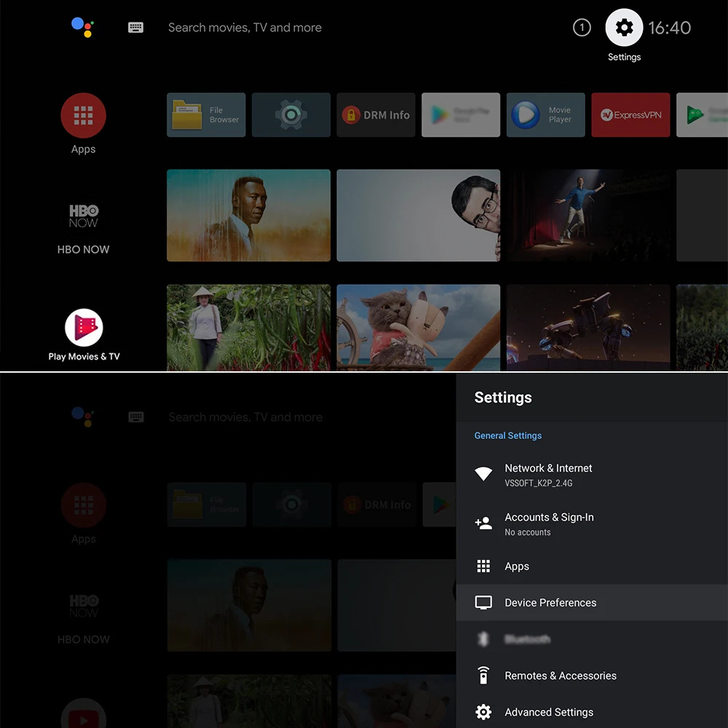Image resolution: width=728 pixels, height=728 pixels.
Task: Open the thumbnail of robots in space
Action: (x=588, y=328)
